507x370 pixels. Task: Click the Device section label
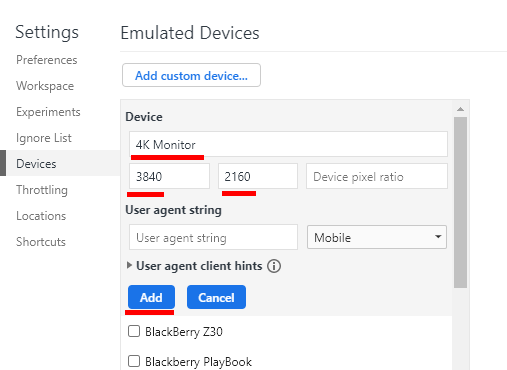click(x=144, y=117)
